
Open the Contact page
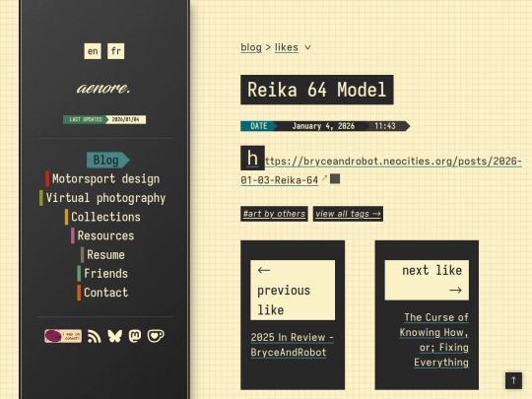(x=102, y=293)
